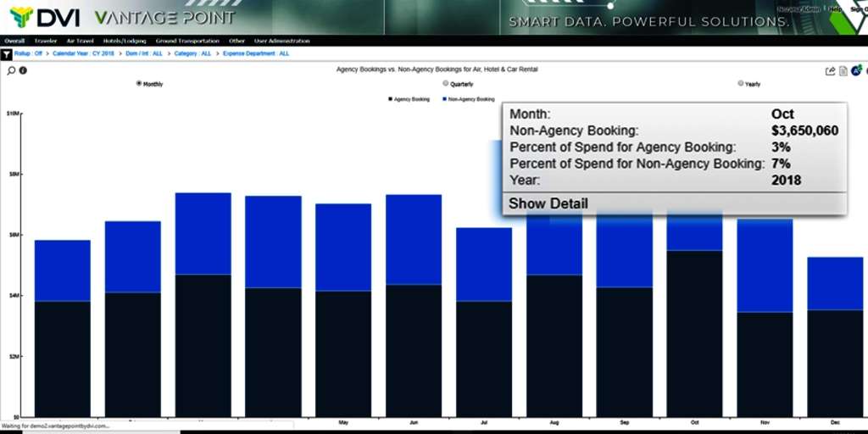Select the Monthly radio button
This screenshot has height=434, width=868.
click(139, 84)
